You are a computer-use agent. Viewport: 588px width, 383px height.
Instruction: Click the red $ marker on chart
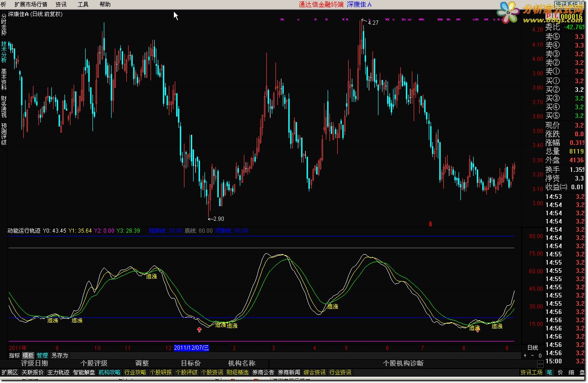point(430,223)
